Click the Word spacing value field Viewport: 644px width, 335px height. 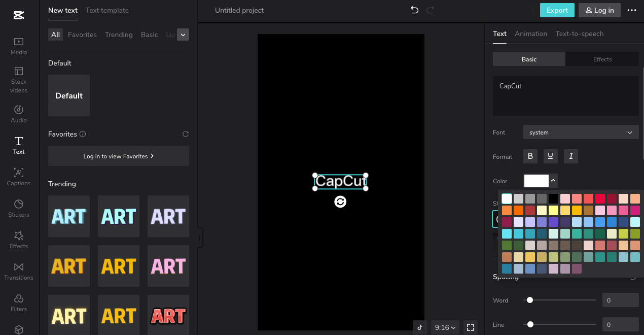click(621, 300)
